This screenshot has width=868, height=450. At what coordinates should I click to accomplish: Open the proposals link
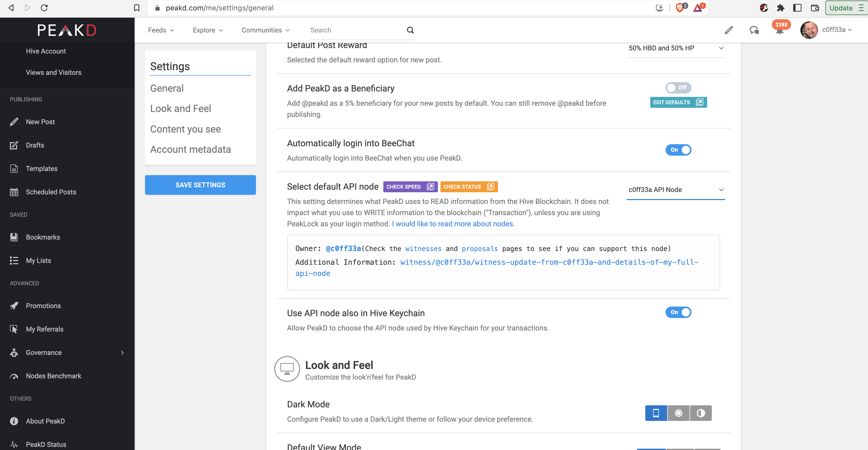pyautogui.click(x=479, y=249)
